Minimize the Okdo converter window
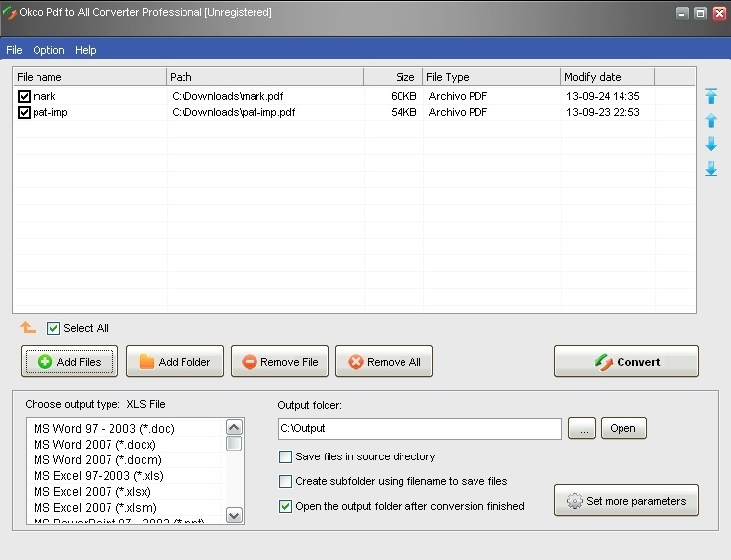The width and height of the screenshot is (731, 560). (x=682, y=13)
